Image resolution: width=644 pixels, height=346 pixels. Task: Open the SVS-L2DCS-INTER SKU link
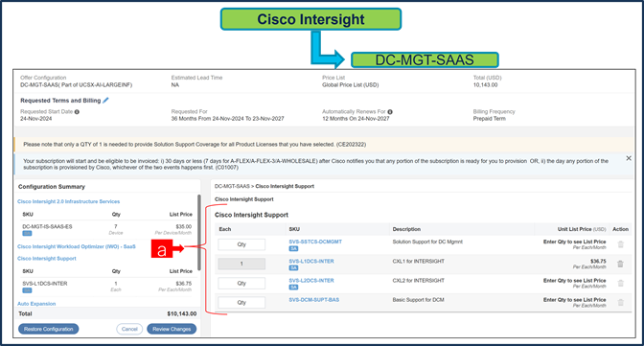(x=311, y=280)
